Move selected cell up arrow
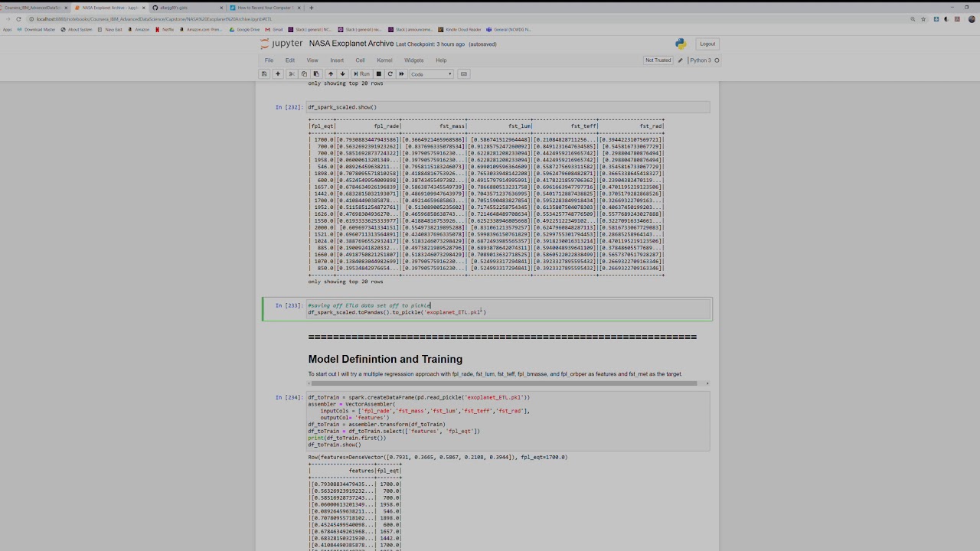The image size is (980, 551). pos(331,74)
